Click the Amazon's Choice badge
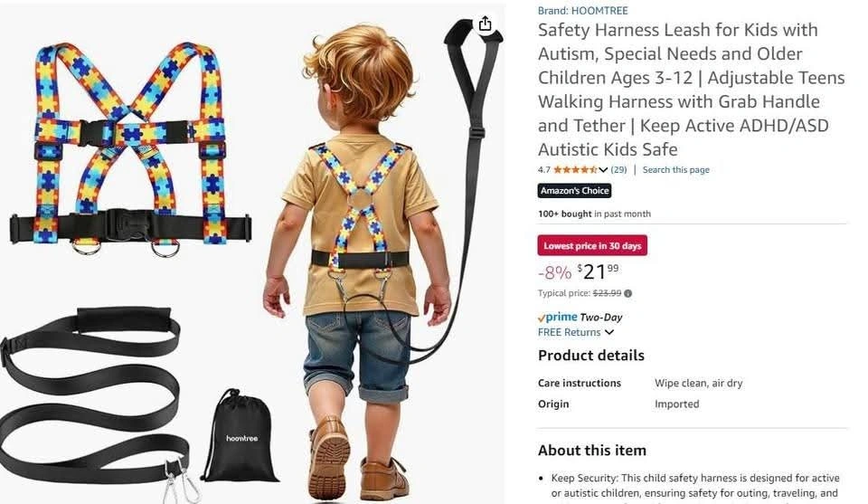Viewport: 868px width, 504px height. (x=575, y=191)
